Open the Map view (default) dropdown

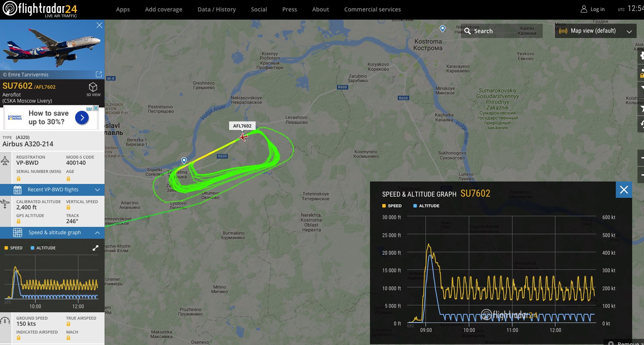coord(595,31)
